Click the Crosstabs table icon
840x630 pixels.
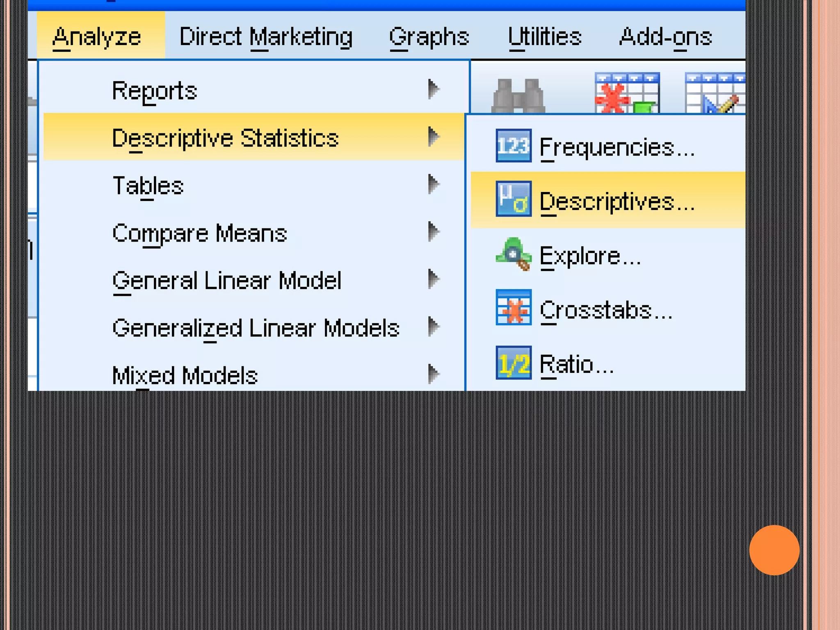513,307
